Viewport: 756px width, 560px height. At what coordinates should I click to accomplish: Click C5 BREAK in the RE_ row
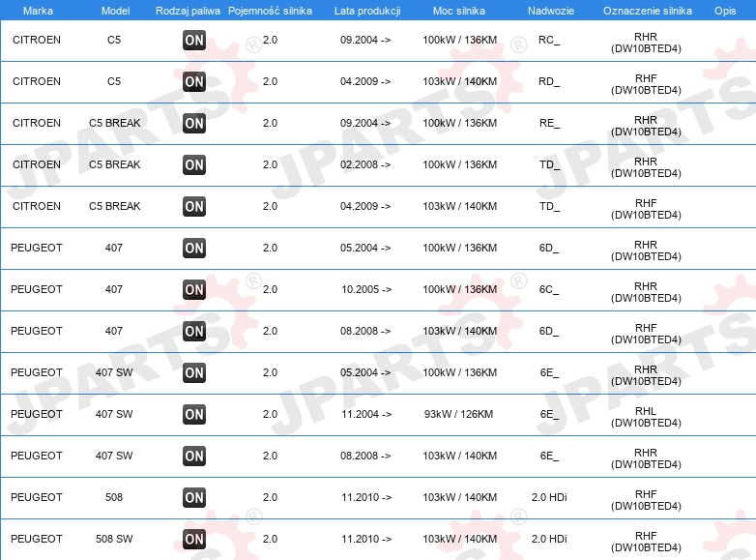(115, 123)
